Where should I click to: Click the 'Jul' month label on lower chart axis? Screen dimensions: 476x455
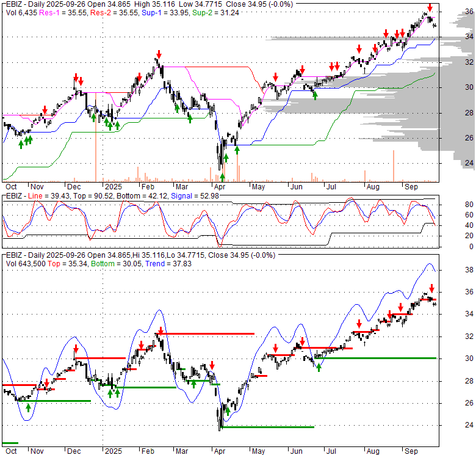331,451
